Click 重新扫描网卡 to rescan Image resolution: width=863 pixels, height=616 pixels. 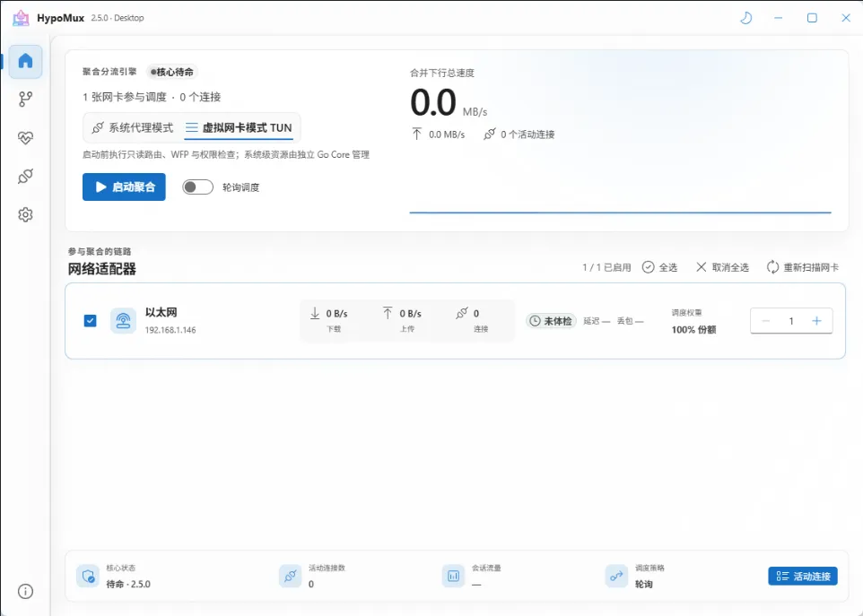click(x=803, y=267)
